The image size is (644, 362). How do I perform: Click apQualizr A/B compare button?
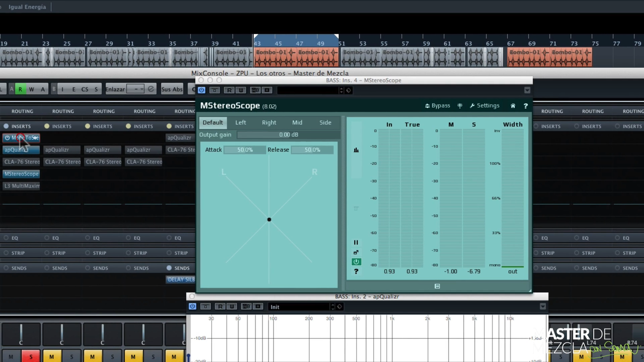246,307
